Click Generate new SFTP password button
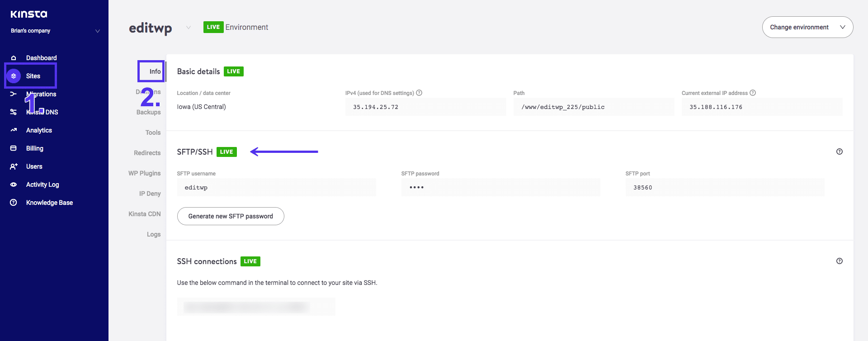The width and height of the screenshot is (868, 341). pos(231,216)
